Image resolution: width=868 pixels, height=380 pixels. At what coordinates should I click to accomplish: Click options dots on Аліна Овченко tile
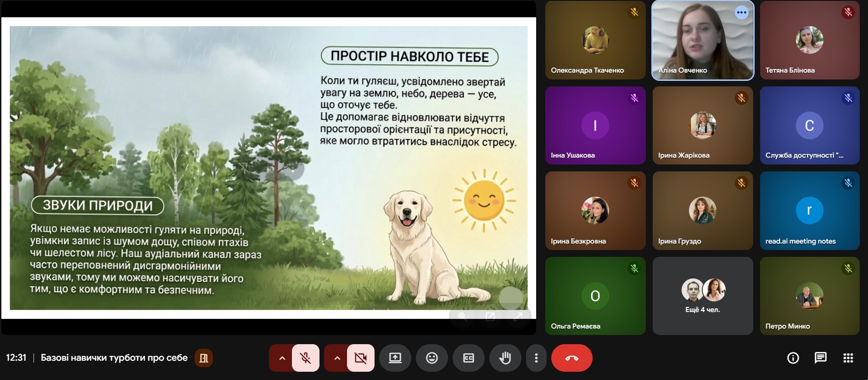coord(742,12)
